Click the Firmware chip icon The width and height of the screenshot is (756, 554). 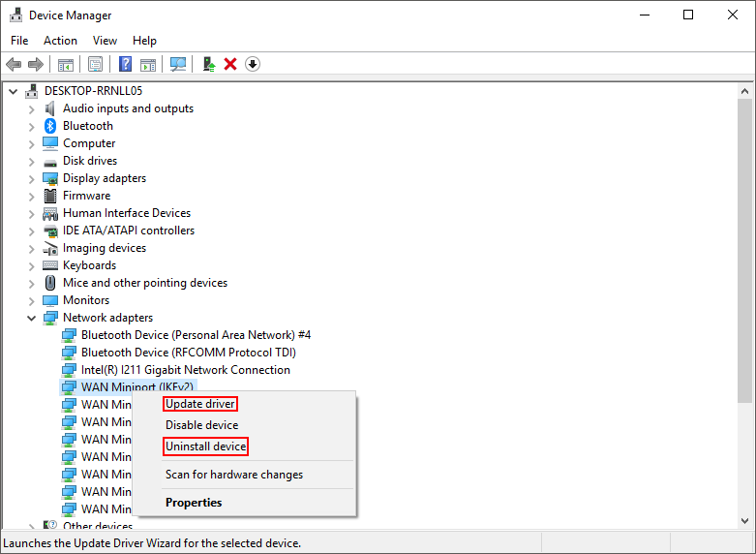tap(50, 196)
